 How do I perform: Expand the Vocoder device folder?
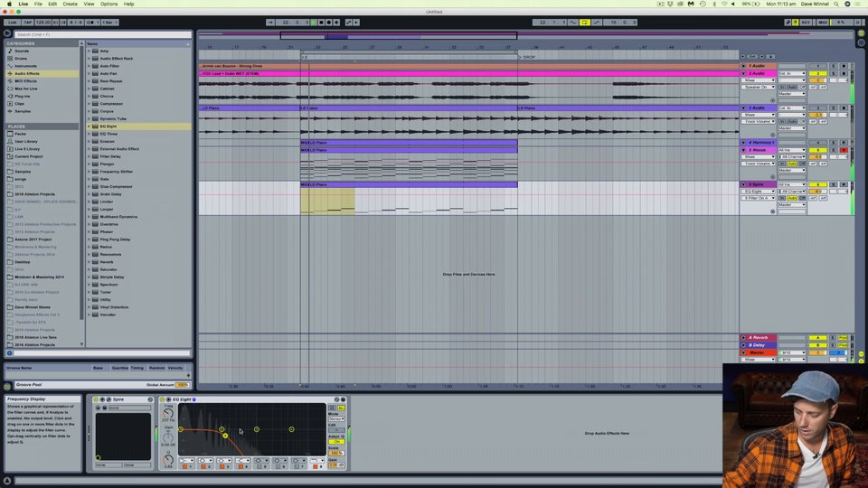tap(89, 314)
